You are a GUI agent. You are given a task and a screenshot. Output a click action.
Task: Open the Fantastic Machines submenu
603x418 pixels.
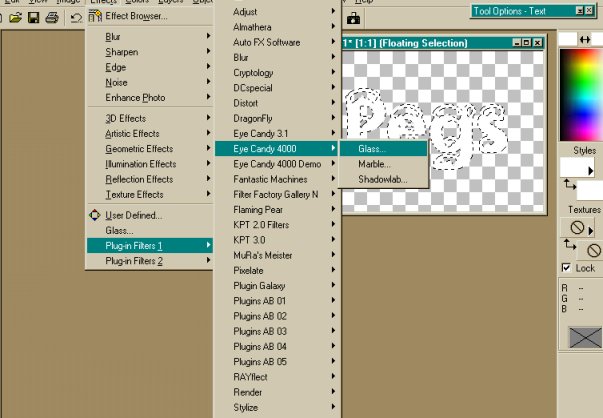[277, 179]
